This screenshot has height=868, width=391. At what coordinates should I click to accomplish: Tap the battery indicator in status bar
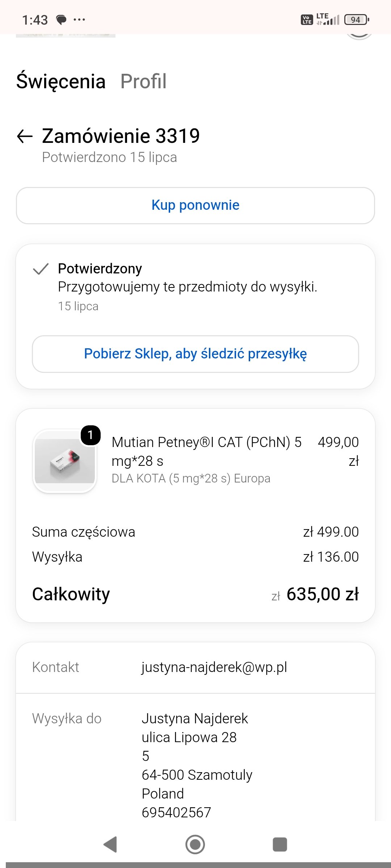(x=357, y=20)
